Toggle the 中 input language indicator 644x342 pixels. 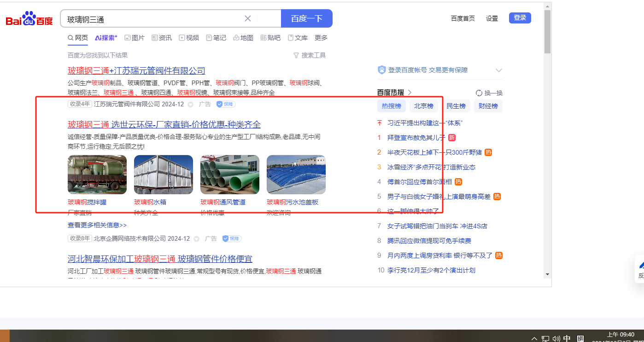[x=567, y=339]
